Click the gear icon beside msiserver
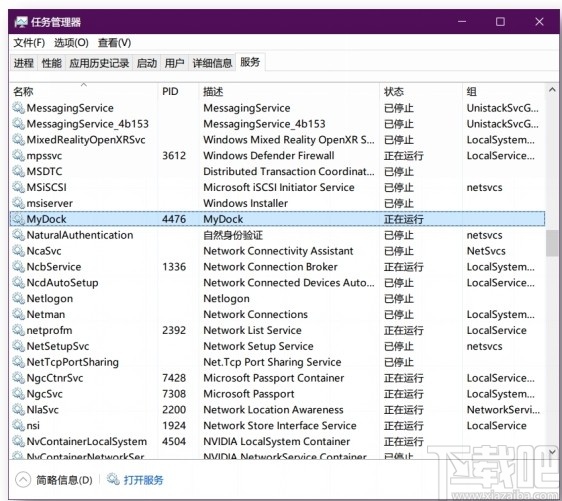 pyautogui.click(x=18, y=203)
